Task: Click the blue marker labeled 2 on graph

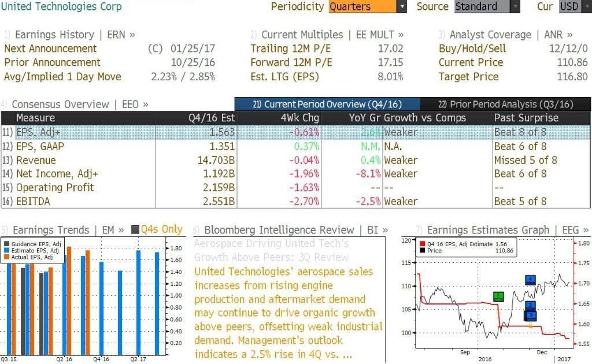Action: [x=531, y=305]
